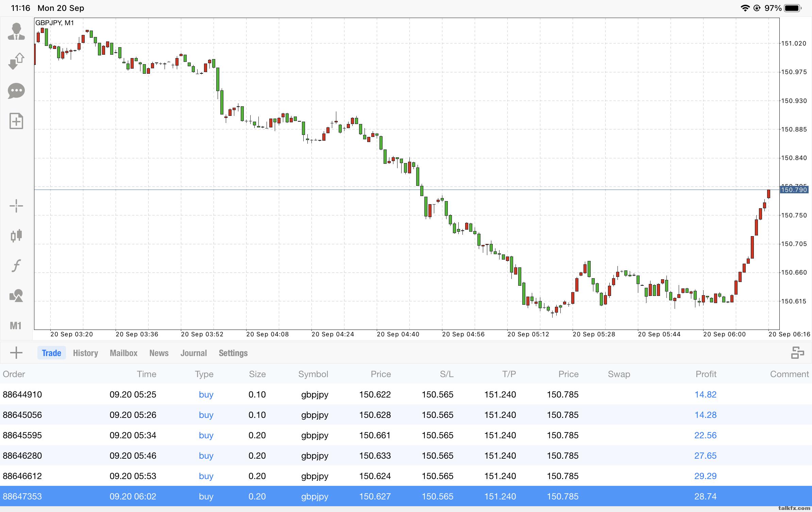The image size is (812, 512).
Task: Click profit value 14.82
Action: [x=705, y=394]
